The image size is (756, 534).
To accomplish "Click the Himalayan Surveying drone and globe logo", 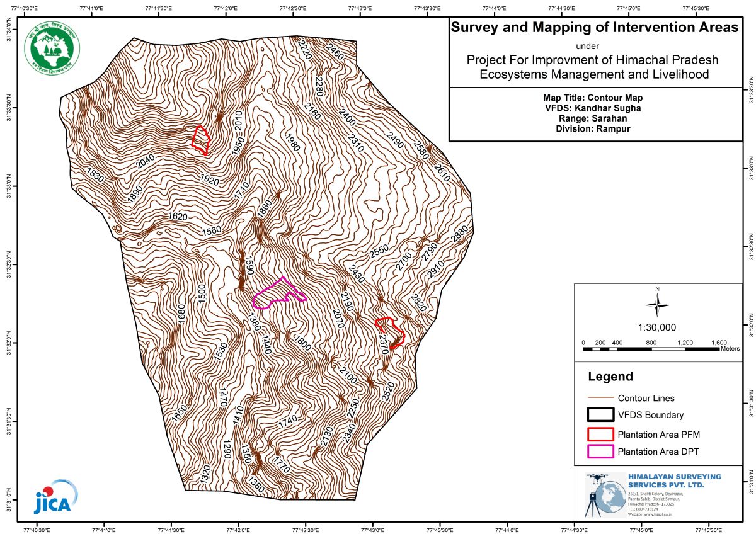I will [x=605, y=494].
